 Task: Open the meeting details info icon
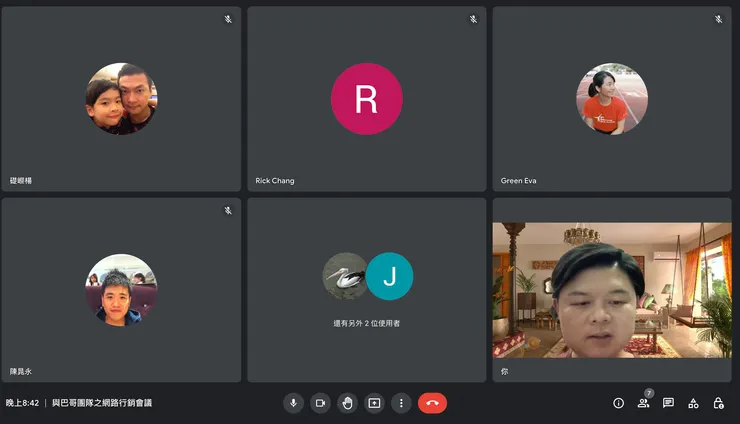pyautogui.click(x=618, y=403)
